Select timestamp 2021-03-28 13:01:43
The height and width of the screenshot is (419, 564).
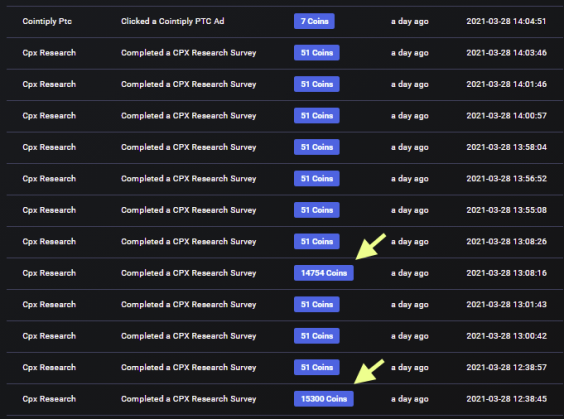pyautogui.click(x=506, y=305)
